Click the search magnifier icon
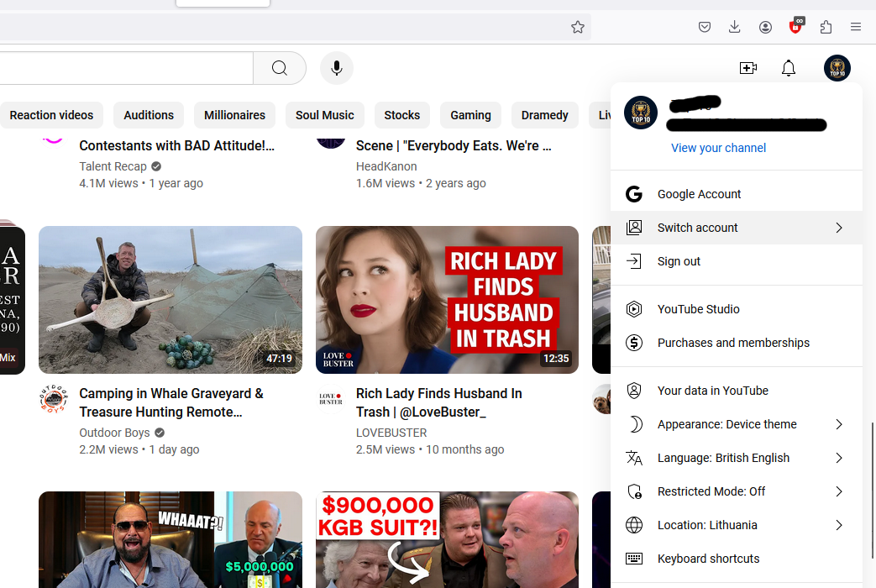 point(279,67)
